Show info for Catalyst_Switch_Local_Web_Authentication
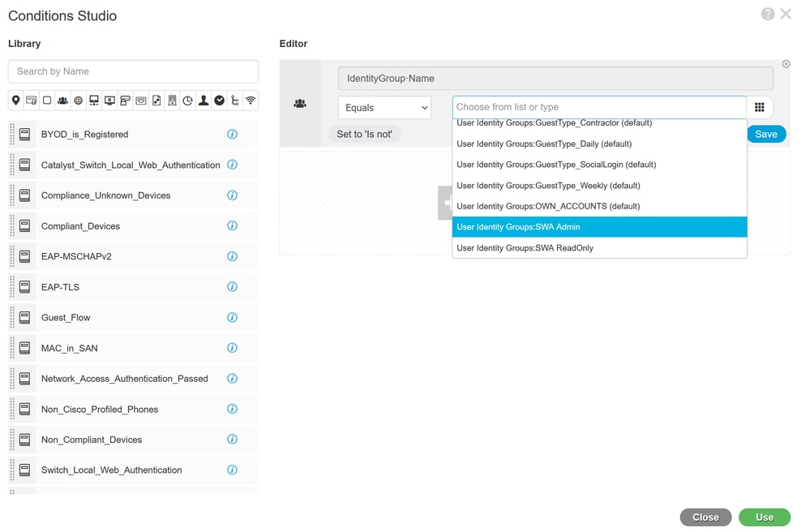This screenshot has height=532, width=810. [x=233, y=165]
